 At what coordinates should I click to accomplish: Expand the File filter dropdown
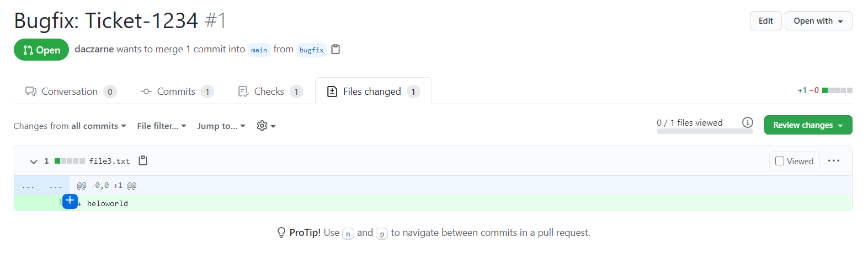tap(162, 126)
